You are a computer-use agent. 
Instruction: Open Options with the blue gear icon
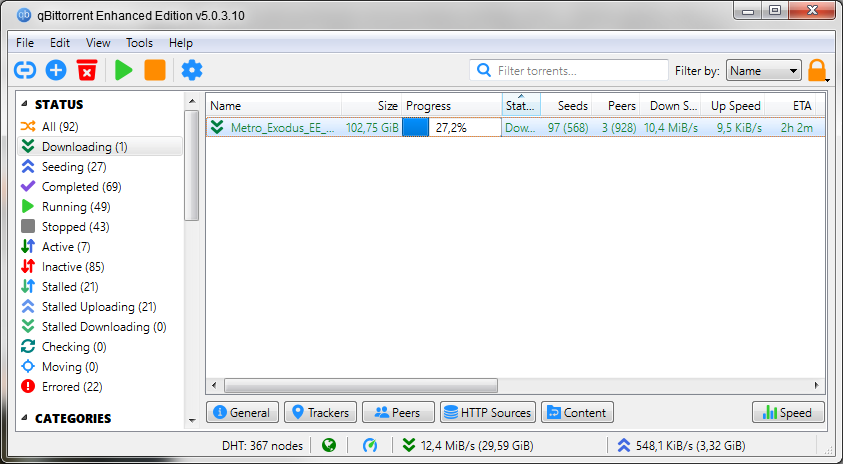tap(192, 70)
